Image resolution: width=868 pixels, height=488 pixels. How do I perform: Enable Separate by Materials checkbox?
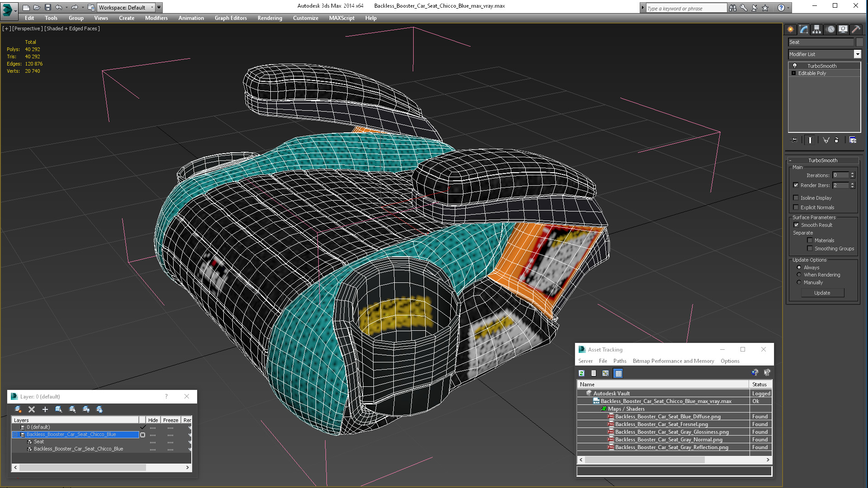(810, 240)
